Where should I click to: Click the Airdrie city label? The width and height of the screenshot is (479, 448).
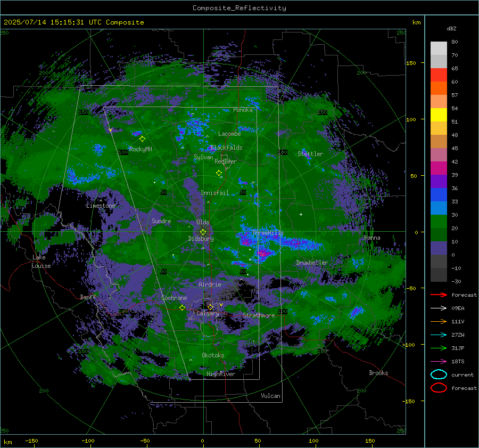[210, 284]
